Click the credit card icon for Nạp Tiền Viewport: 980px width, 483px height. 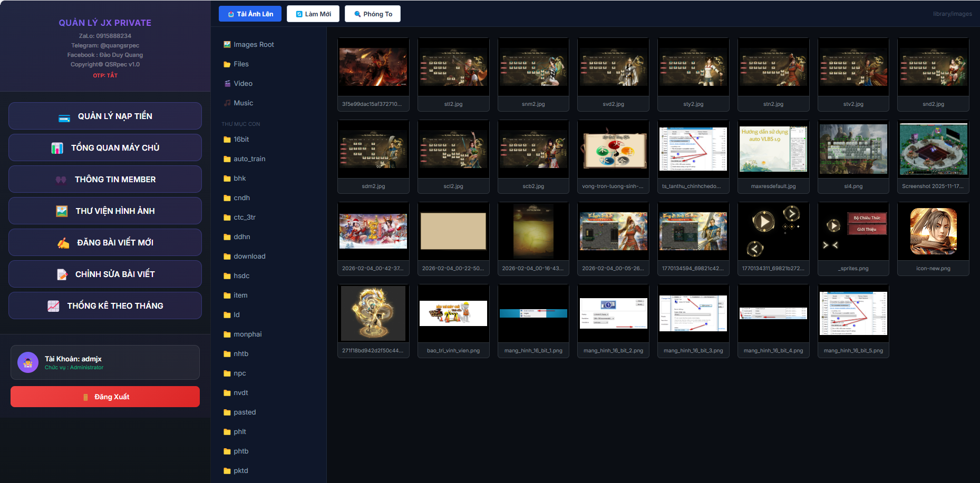(x=64, y=117)
